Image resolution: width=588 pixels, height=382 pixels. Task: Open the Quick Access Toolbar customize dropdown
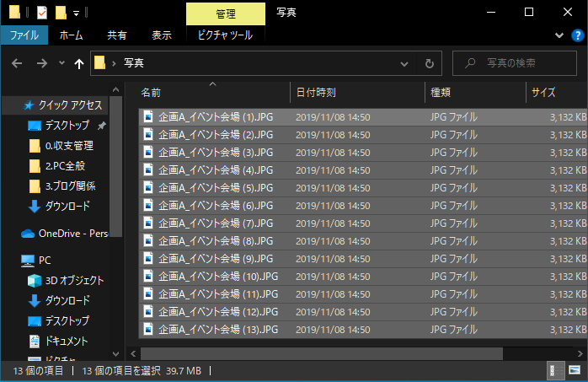77,13
